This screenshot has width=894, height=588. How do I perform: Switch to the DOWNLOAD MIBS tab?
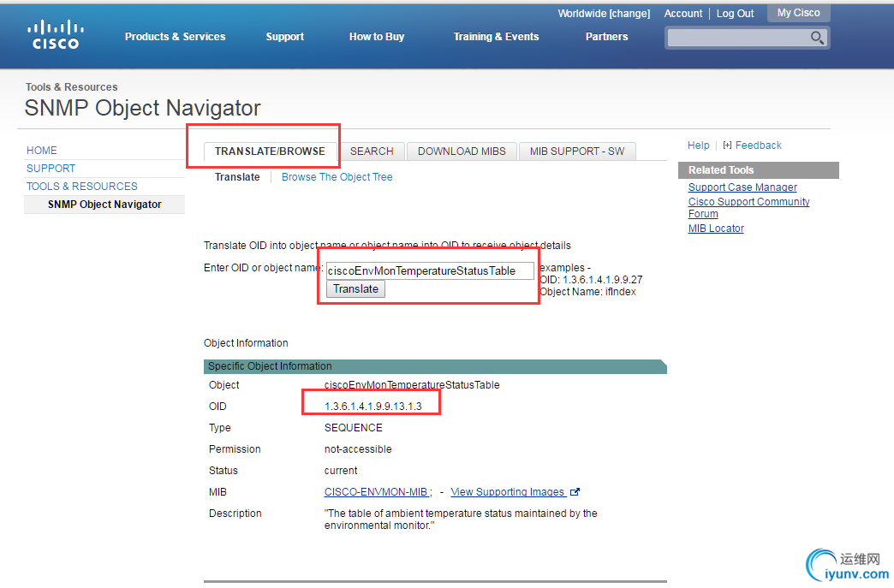(462, 151)
